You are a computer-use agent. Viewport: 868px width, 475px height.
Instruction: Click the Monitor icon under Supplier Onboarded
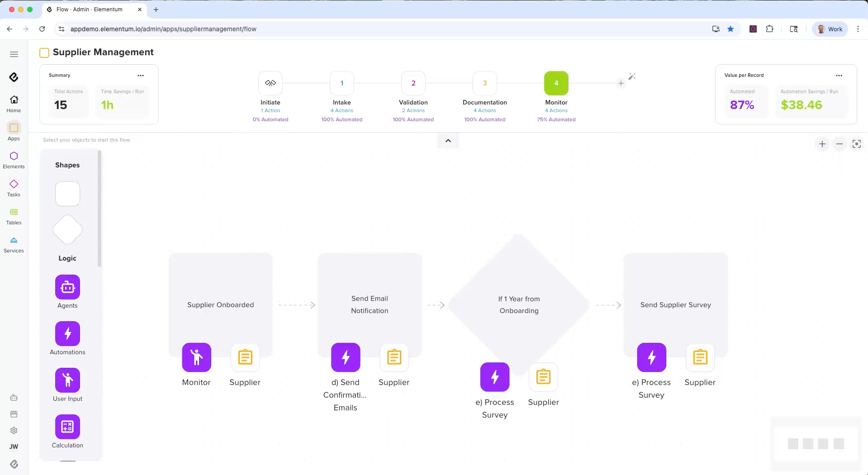point(196,357)
